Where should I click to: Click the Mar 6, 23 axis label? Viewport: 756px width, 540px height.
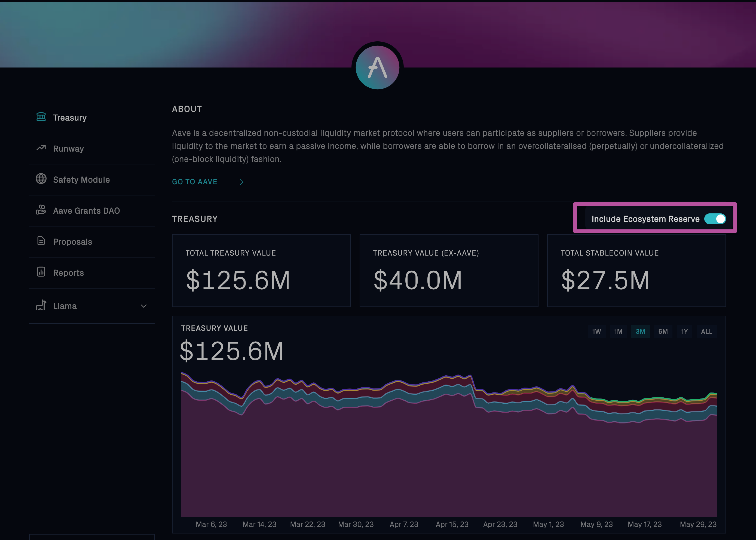211,524
